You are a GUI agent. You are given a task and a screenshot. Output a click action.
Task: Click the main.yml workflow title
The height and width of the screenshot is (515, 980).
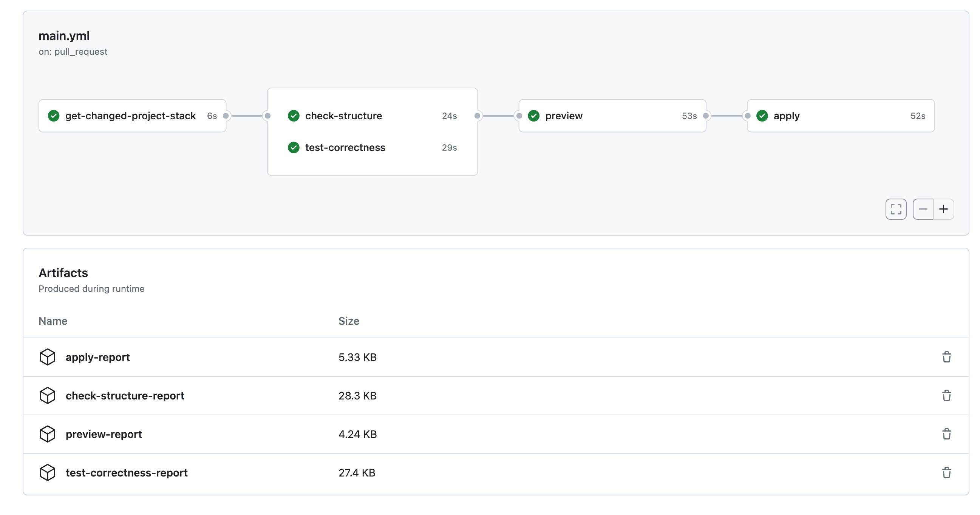[64, 36]
